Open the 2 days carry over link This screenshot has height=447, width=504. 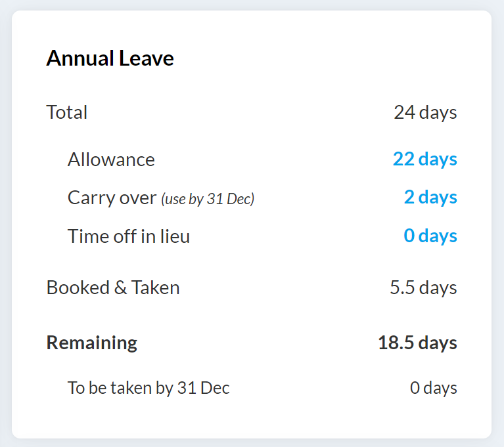430,198
